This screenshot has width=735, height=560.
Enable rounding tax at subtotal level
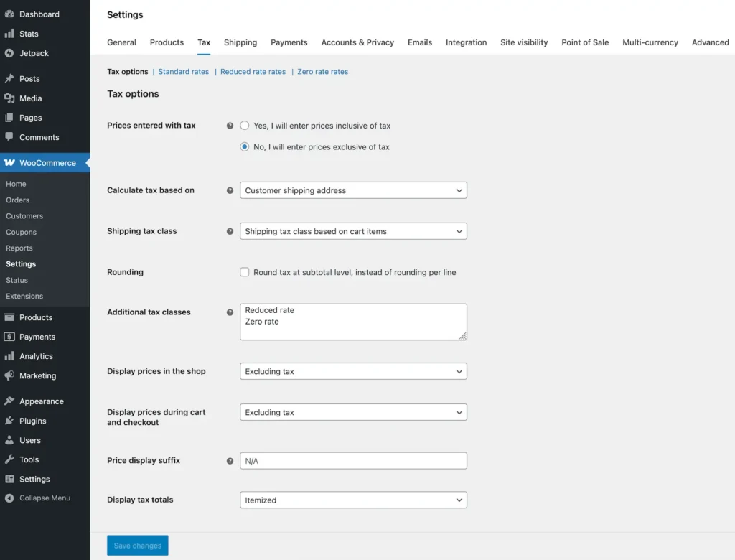click(x=244, y=272)
